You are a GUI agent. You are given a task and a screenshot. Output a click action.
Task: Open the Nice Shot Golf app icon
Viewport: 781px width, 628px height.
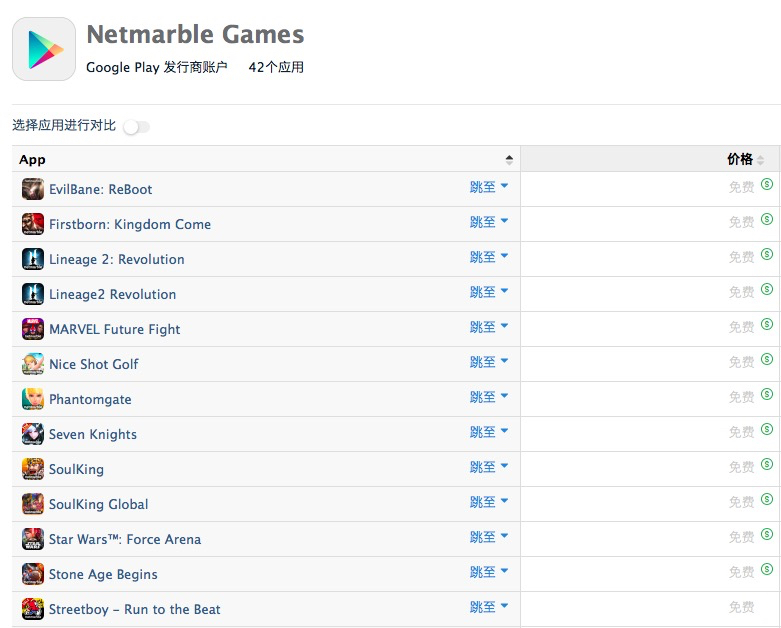[x=33, y=364]
